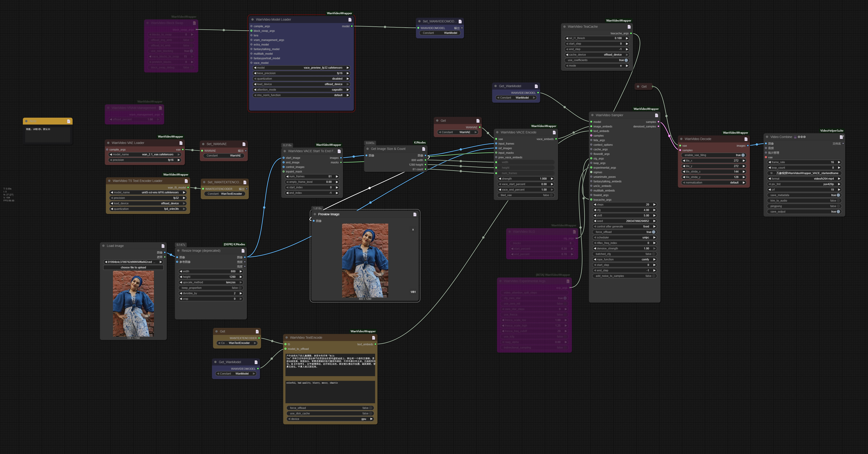Click choose file to upload in Load Image

point(134,267)
